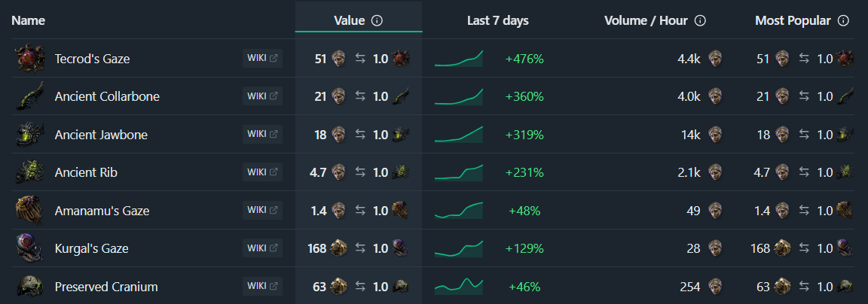868x304 pixels.
Task: Click the Preserved Cranium trend sparkline chart
Action: [459, 285]
